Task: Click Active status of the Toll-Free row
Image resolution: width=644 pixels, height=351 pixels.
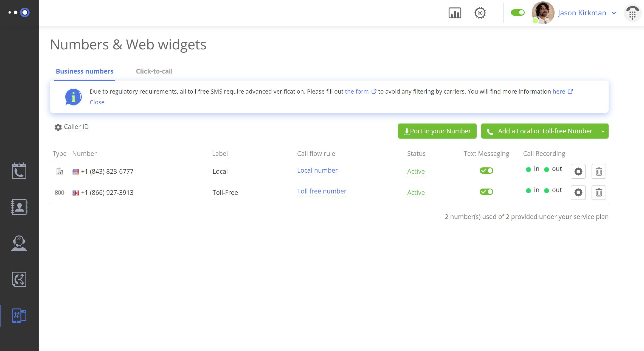Action: coord(416,193)
